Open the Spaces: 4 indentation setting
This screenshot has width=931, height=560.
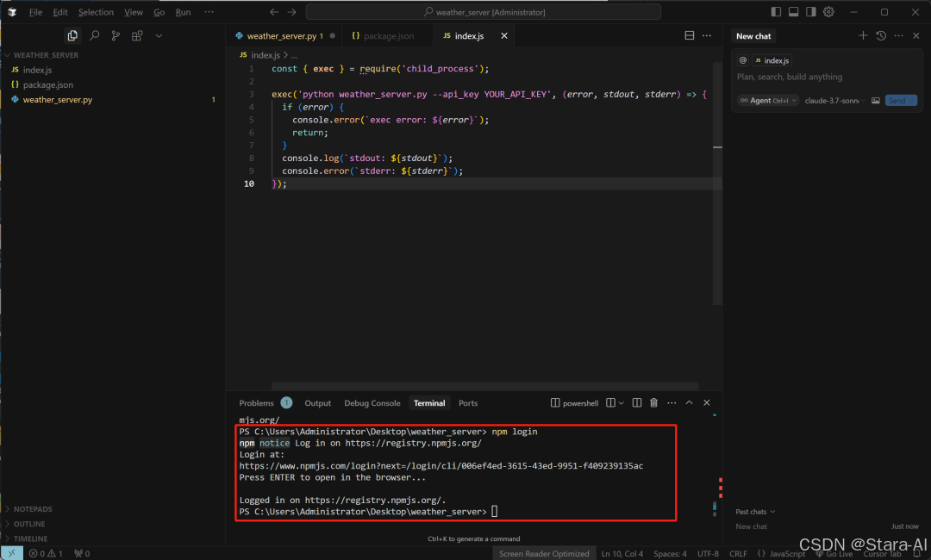pyautogui.click(x=670, y=553)
